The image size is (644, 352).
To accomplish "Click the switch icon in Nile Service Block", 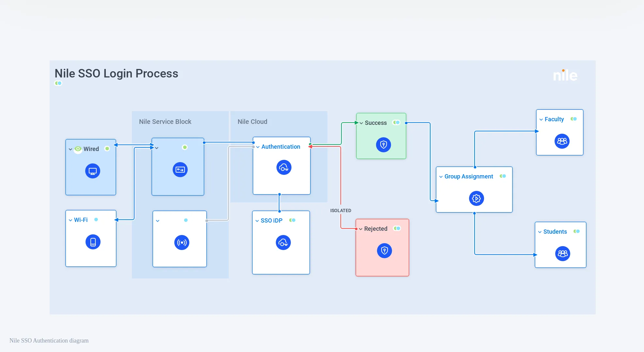I will coord(180,170).
